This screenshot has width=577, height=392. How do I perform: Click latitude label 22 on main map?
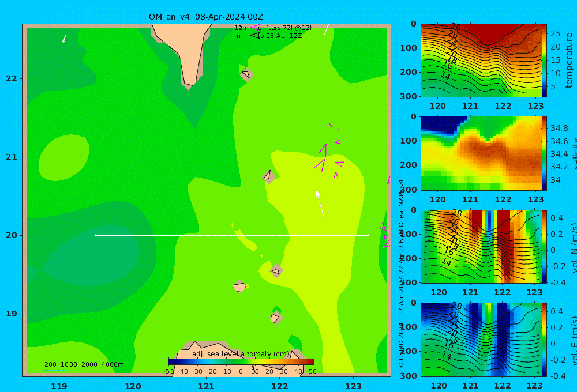pyautogui.click(x=12, y=78)
